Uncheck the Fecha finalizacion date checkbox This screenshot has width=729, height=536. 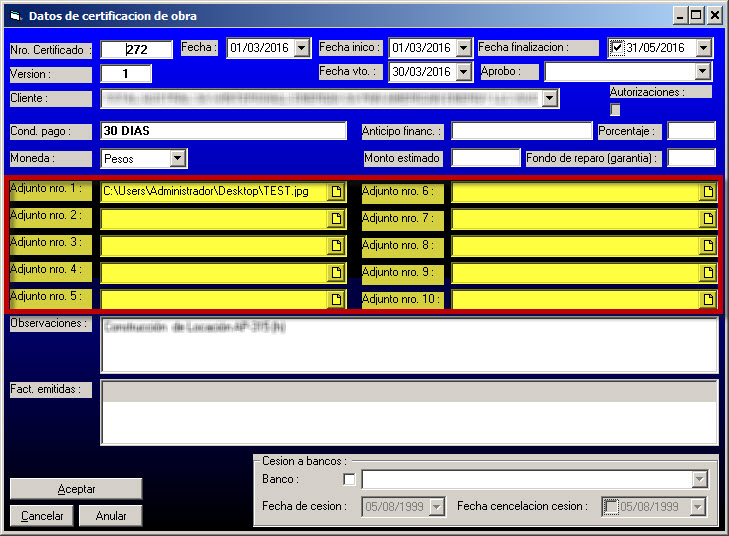[618, 48]
